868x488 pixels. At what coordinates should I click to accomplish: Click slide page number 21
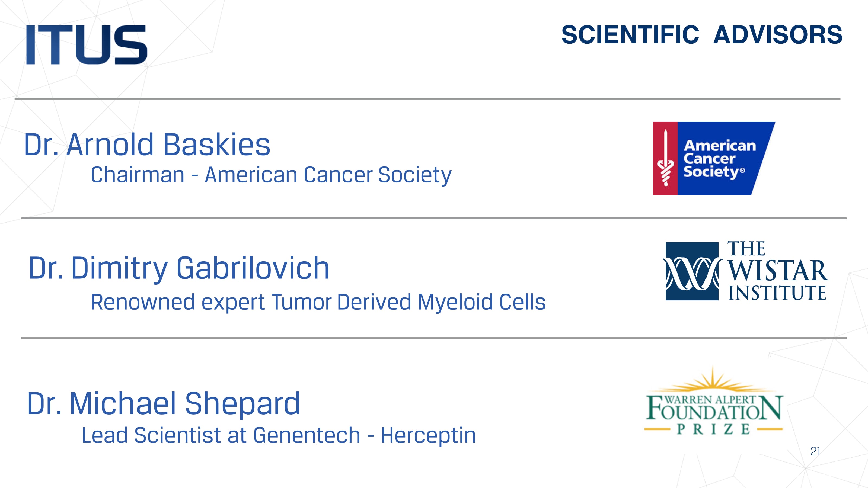(815, 451)
